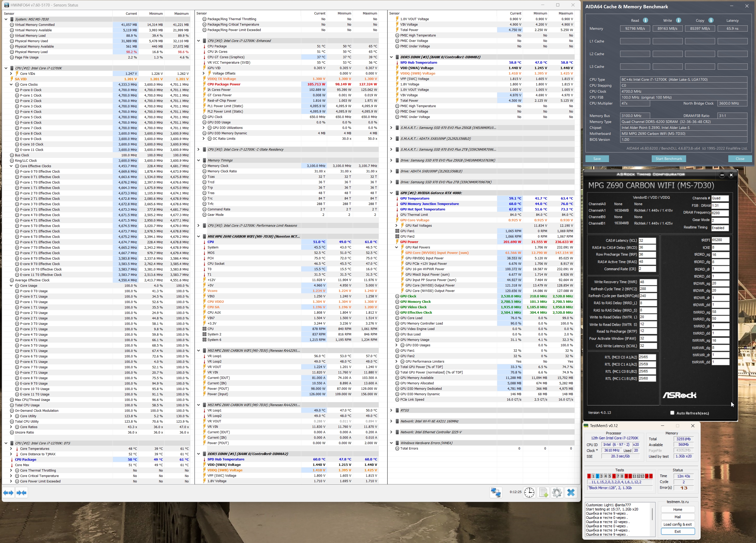The width and height of the screenshot is (756, 543).
Task: Reset the sensor clock timer icon
Action: point(529,492)
